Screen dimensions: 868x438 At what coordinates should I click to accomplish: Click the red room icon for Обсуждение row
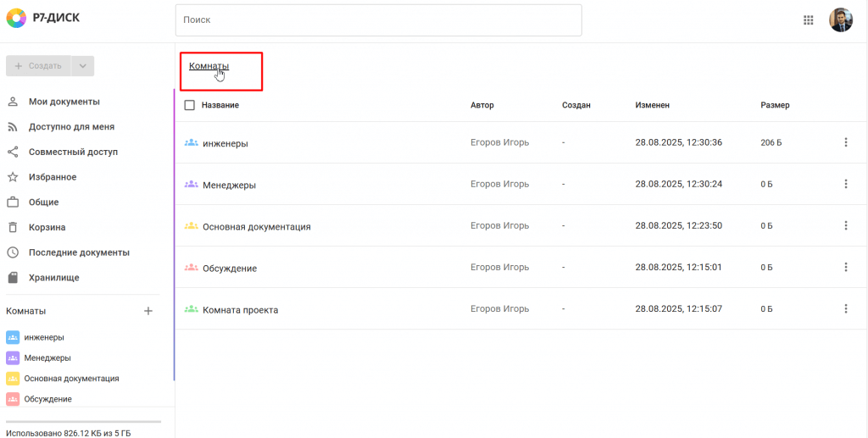pos(191,267)
